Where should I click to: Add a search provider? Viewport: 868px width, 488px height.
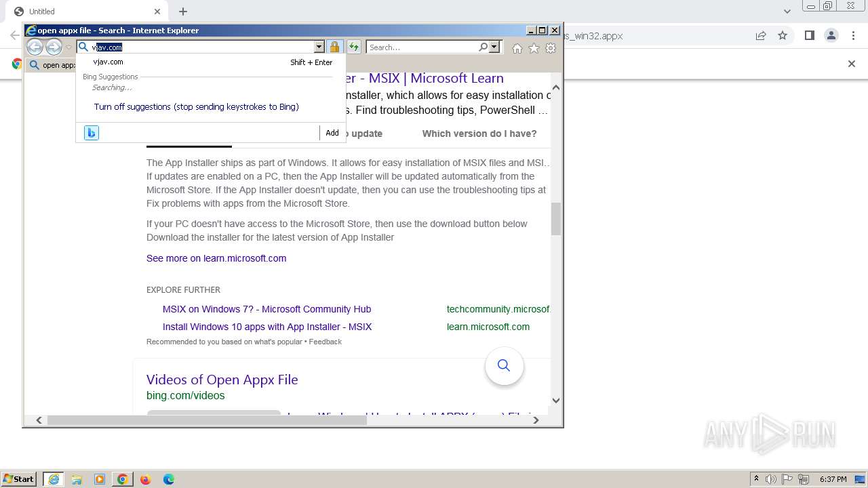click(332, 133)
